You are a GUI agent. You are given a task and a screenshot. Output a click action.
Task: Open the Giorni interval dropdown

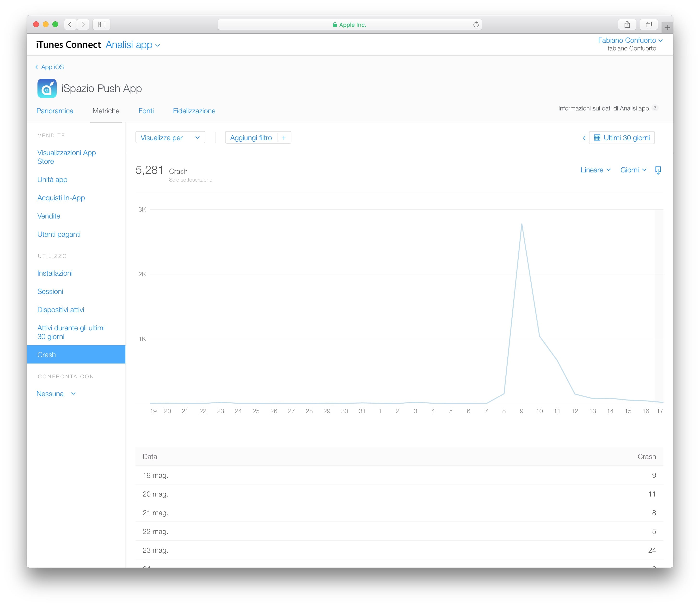(x=633, y=170)
